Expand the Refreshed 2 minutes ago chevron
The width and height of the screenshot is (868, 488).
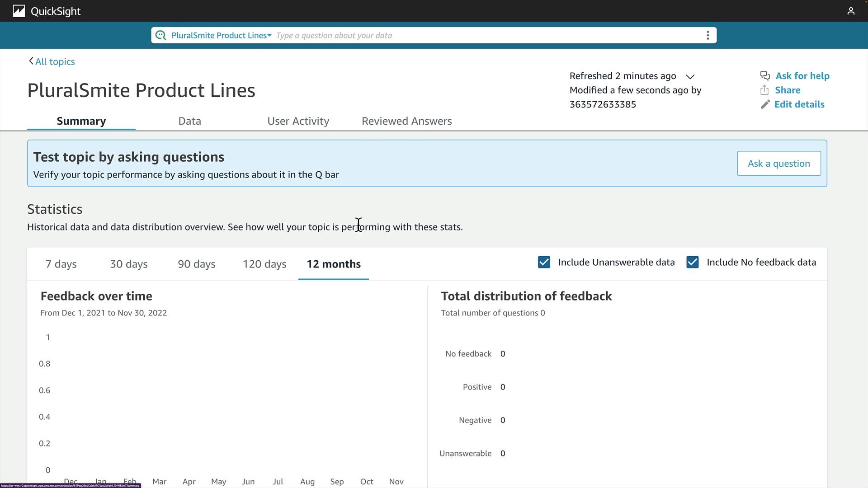click(690, 76)
